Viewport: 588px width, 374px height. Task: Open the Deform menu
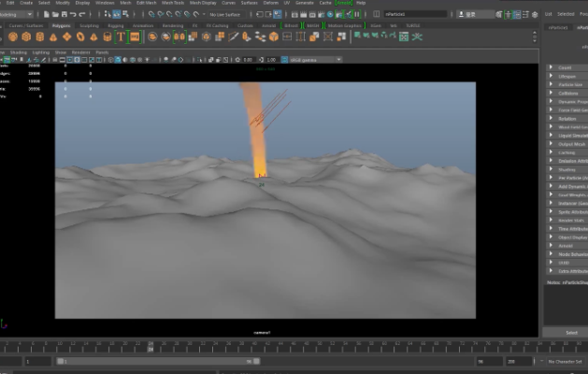click(271, 3)
